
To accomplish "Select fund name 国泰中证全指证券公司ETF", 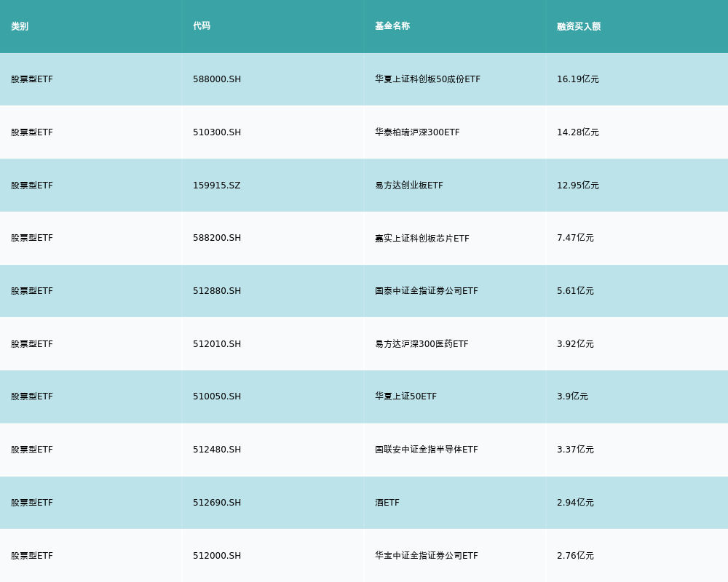I will tap(427, 291).
